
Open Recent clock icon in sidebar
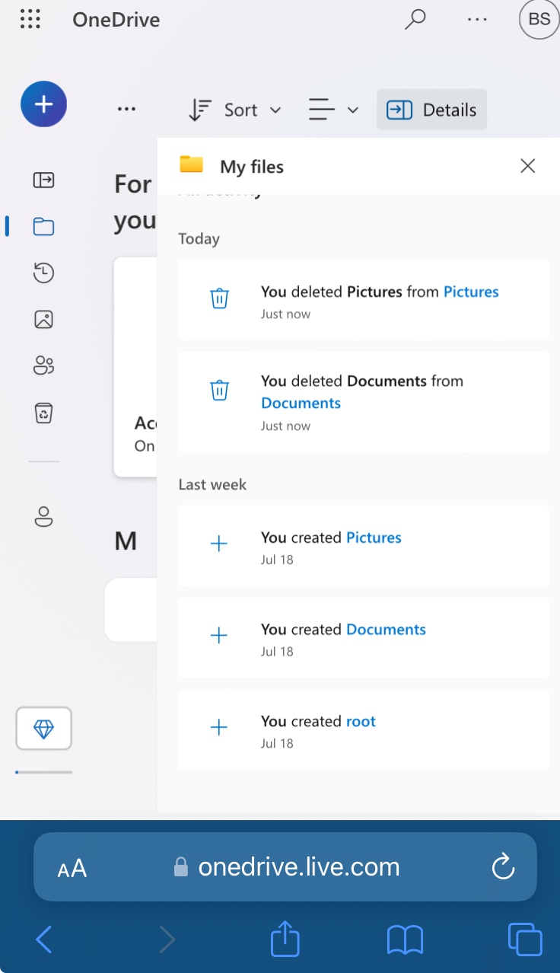point(43,273)
